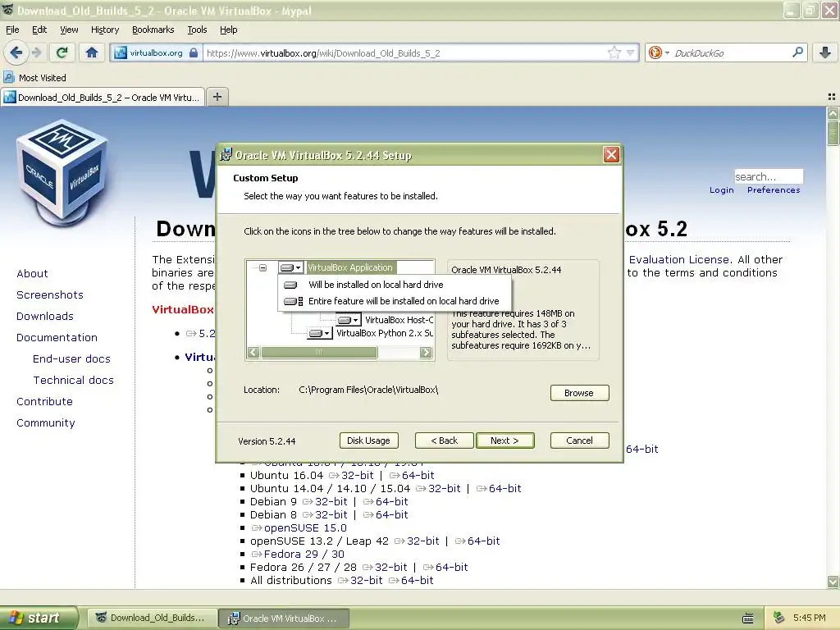Open the URL history dropdown arrow
The height and width of the screenshot is (630, 840).
click(x=631, y=52)
